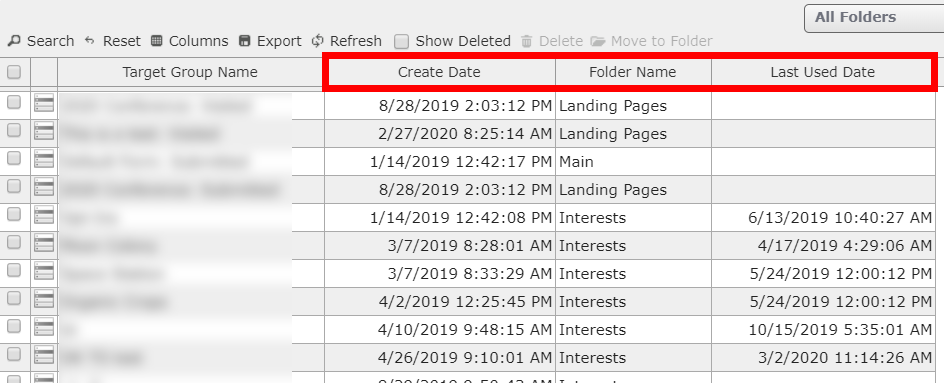Image resolution: width=944 pixels, height=383 pixels.
Task: Check the row created 3/7/2019 8:28:01 AM
Action: click(14, 242)
